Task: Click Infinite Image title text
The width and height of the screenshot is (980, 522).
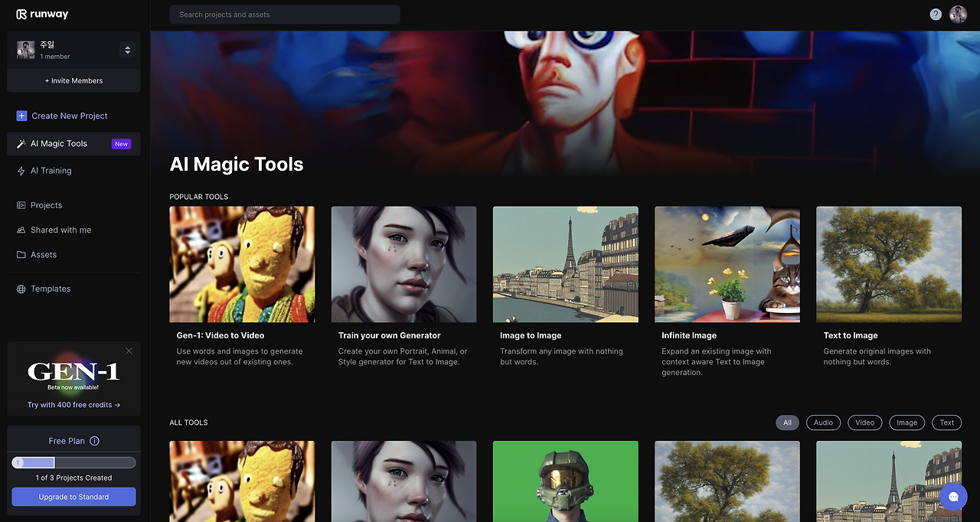Action: [x=689, y=335]
